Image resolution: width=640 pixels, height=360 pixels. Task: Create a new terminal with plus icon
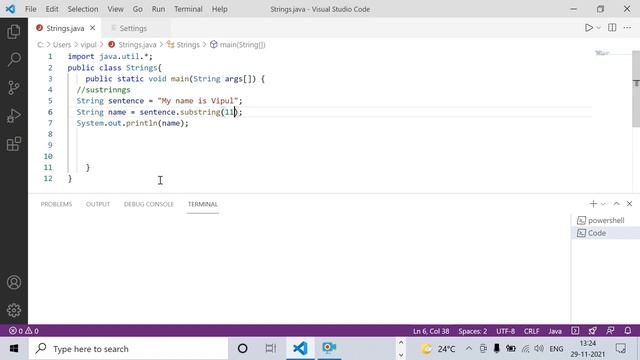593,204
